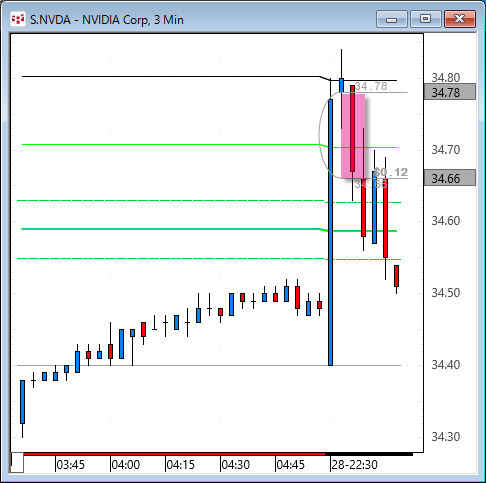Image resolution: width=486 pixels, height=483 pixels.
Task: Click the 34.60 price scale label
Action: point(446,221)
